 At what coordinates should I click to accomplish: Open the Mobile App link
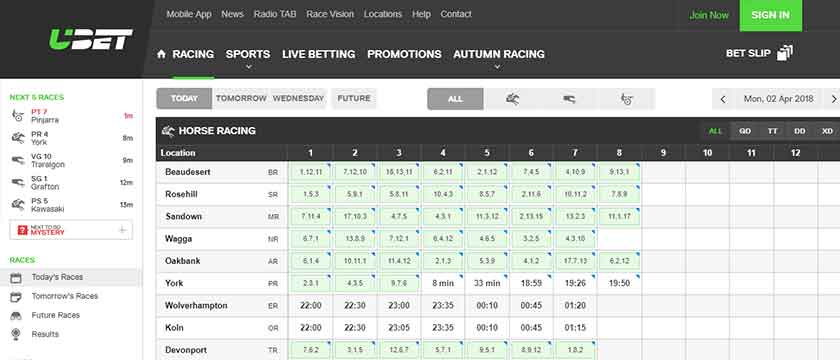189,14
